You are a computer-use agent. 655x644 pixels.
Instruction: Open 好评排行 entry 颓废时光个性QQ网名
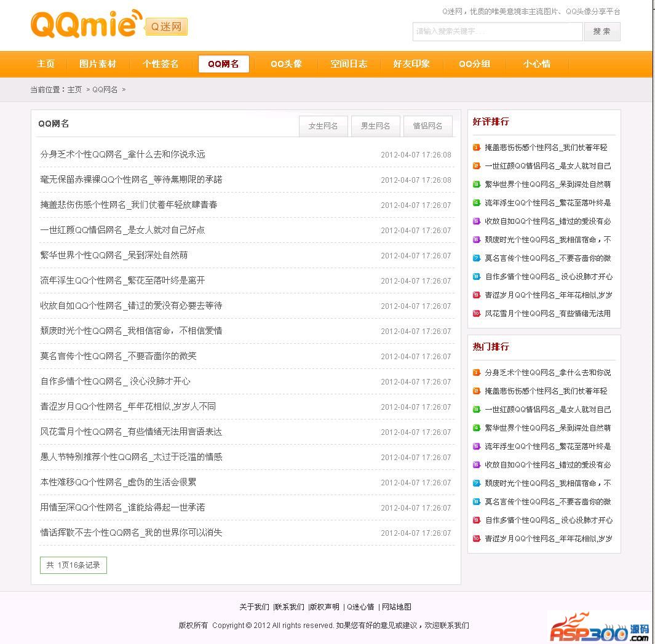[x=547, y=239]
